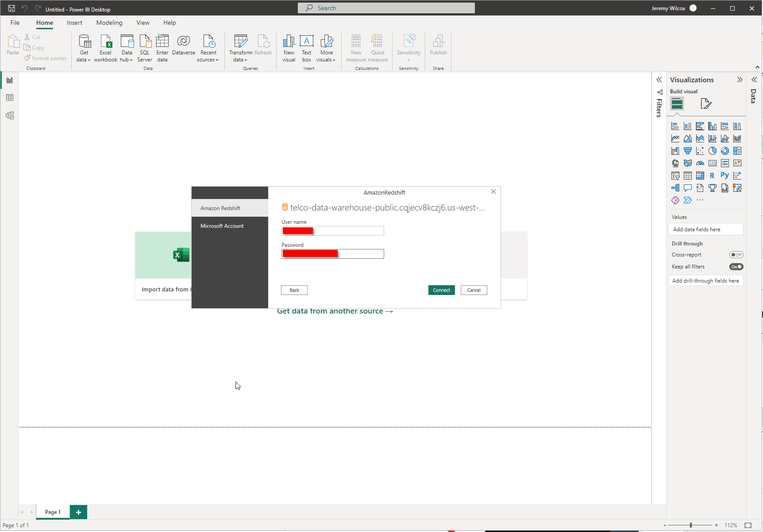
Task: Choose the Area chart visual
Action: pos(688,139)
